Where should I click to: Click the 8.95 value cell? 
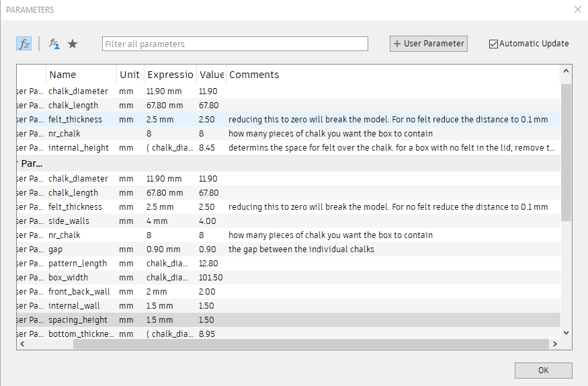click(x=206, y=334)
